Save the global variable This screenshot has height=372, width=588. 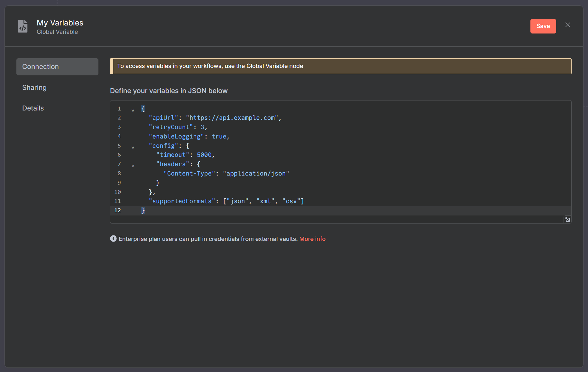(x=543, y=26)
